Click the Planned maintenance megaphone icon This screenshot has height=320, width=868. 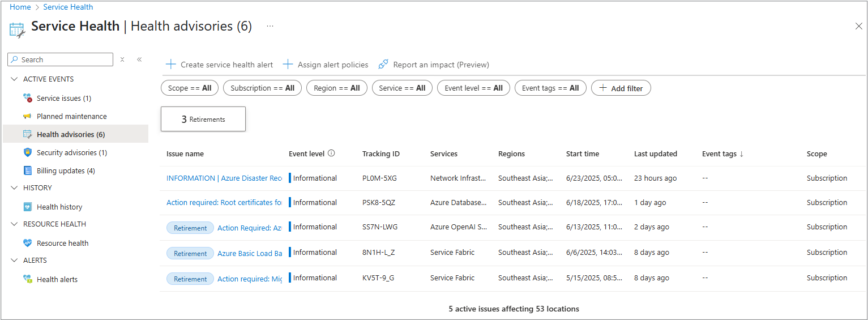click(27, 117)
